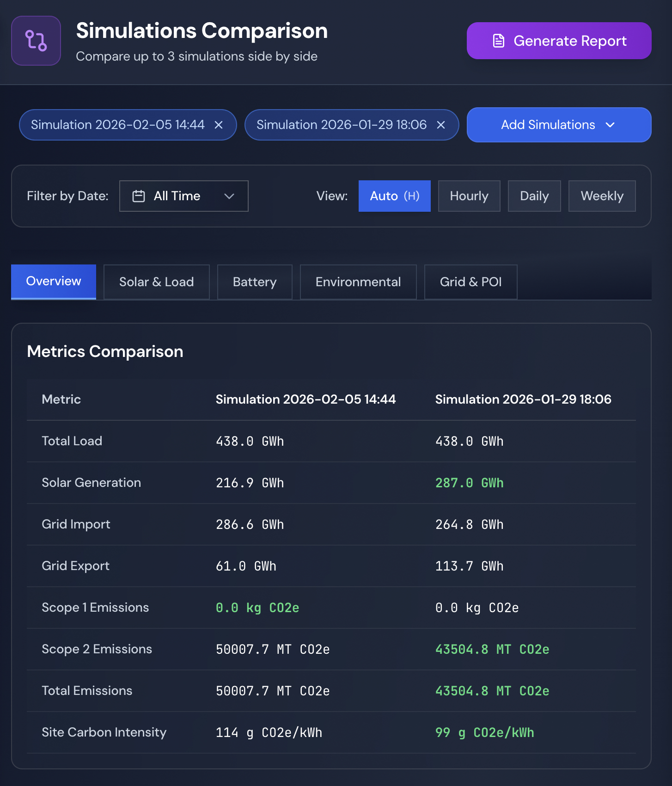Click the document icon in Generate Report

[x=499, y=41]
